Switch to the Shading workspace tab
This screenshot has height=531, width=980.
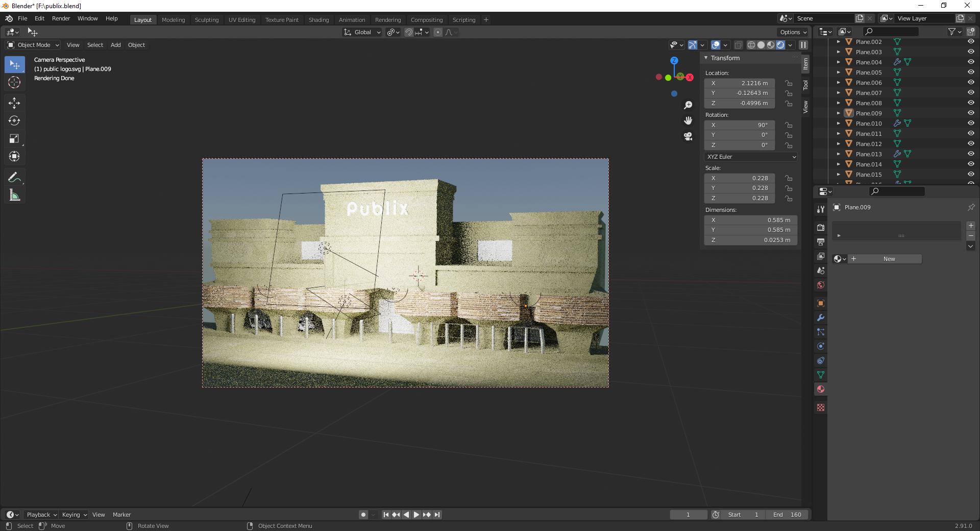[x=318, y=20]
